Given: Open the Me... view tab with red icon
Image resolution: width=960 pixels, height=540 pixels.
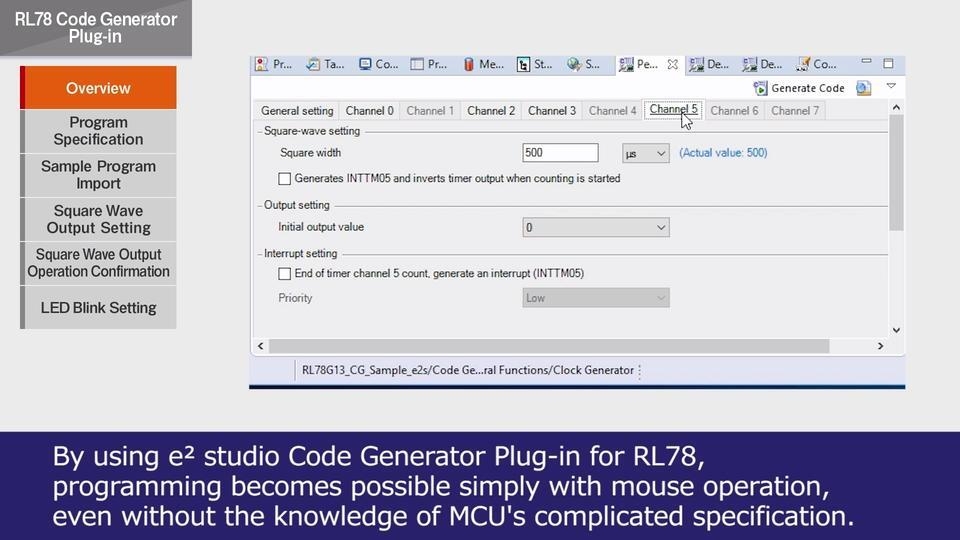Looking at the screenshot, I should (x=483, y=64).
